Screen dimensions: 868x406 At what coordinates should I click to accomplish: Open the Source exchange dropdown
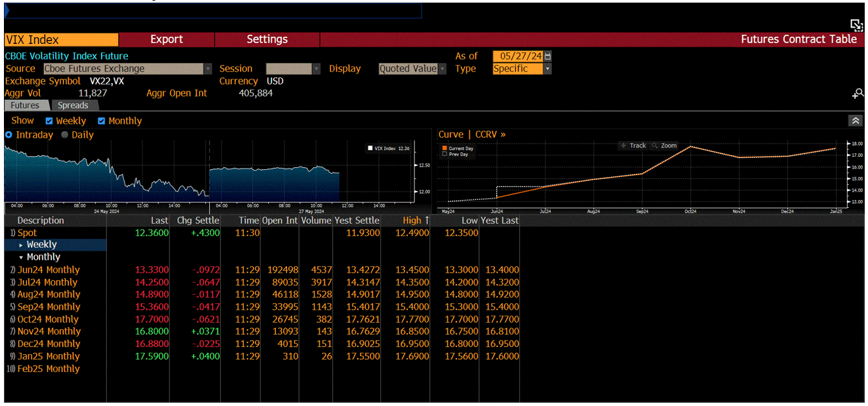[208, 68]
